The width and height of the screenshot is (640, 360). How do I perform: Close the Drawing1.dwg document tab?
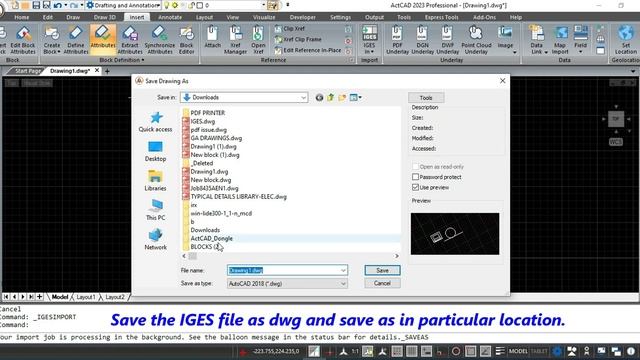pyautogui.click(x=97, y=71)
